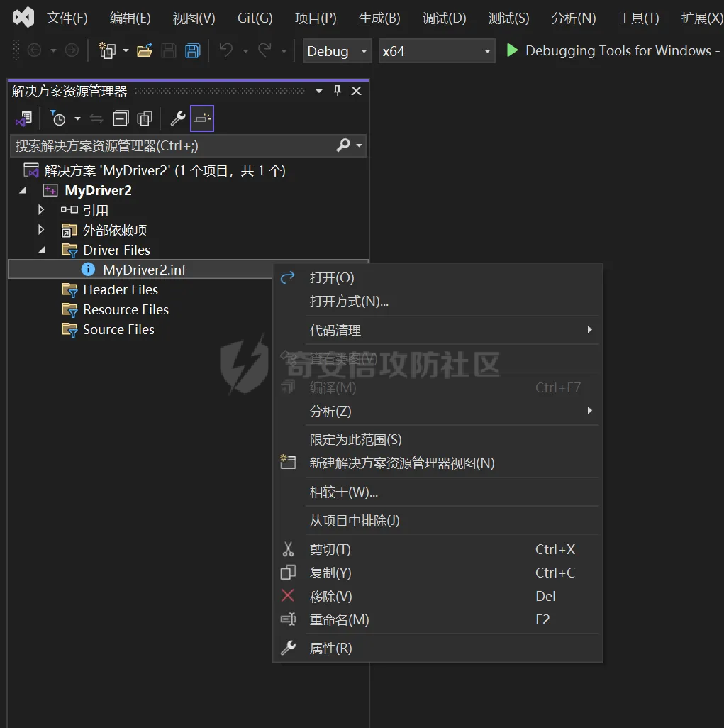
Task: Close the Solution Explorer panel
Action: pos(356,91)
